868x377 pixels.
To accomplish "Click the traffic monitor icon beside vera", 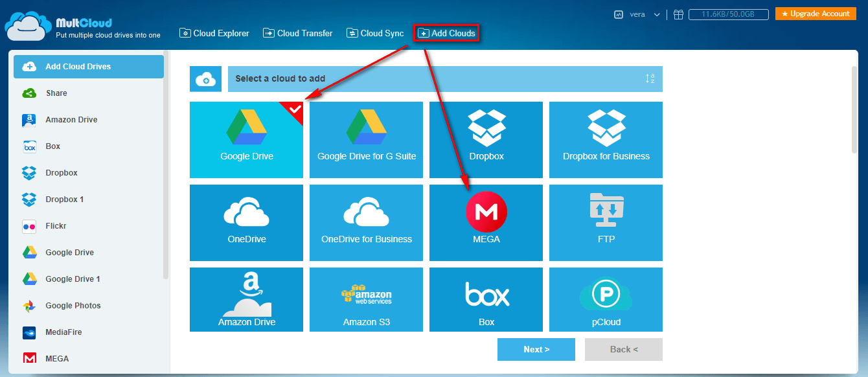I will point(619,14).
